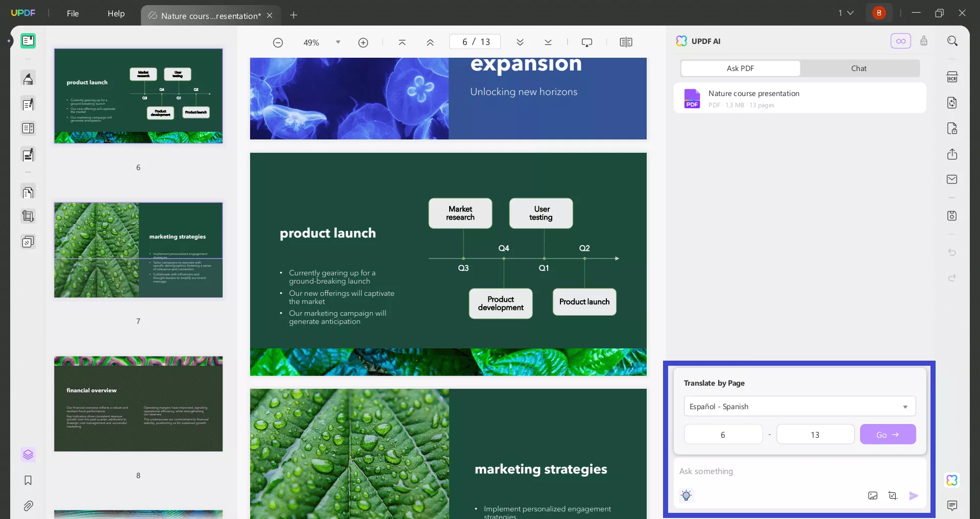980x519 pixels.
Task: Open the File menu
Action: click(x=72, y=13)
